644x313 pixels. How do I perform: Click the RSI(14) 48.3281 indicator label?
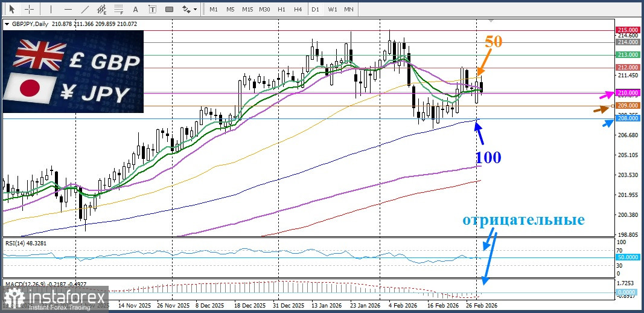[x=26, y=243]
